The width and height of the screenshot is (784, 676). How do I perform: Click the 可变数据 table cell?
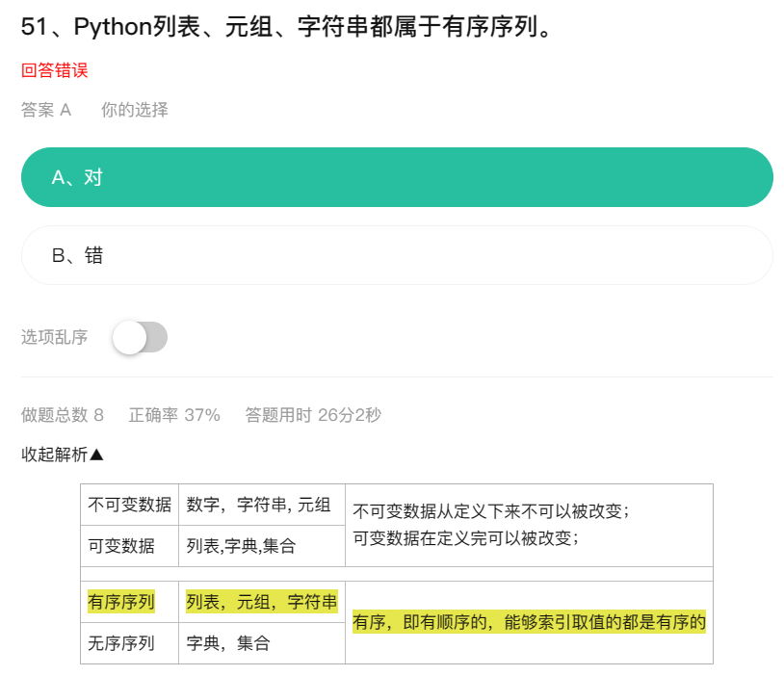pos(129,546)
